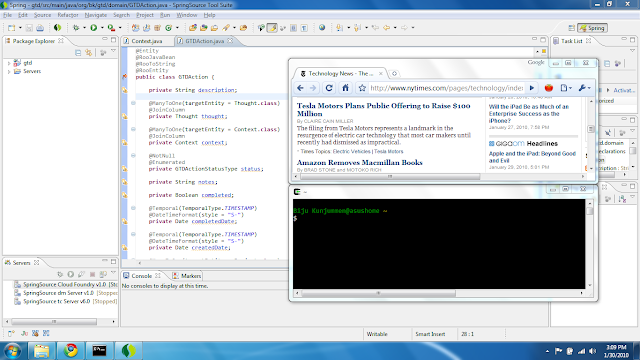This screenshot has width=640, height=360.
Task: Open Chrome from the Windows taskbar
Action: (x=71, y=350)
